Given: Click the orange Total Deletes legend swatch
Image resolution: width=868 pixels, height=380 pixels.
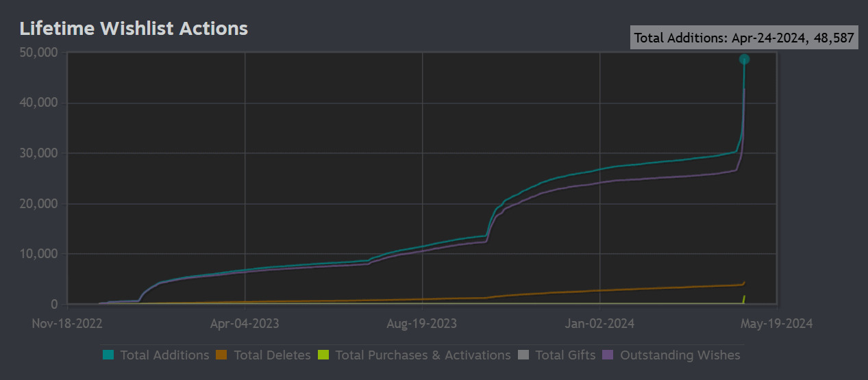Looking at the screenshot, I should (x=221, y=355).
